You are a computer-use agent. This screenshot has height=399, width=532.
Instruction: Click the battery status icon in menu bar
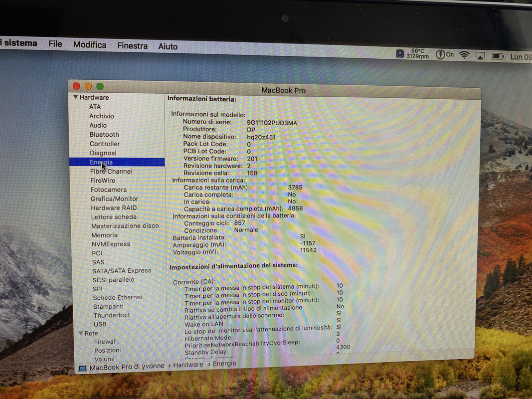tap(498, 56)
